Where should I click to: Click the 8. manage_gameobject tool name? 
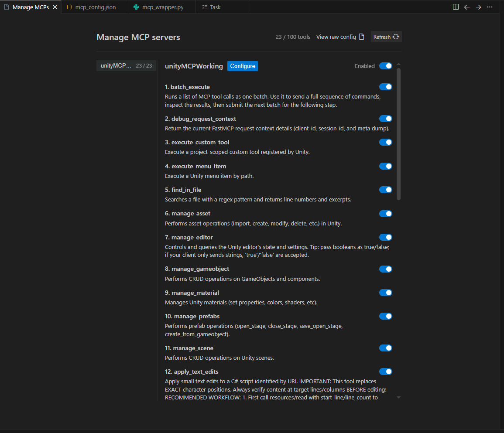point(197,269)
